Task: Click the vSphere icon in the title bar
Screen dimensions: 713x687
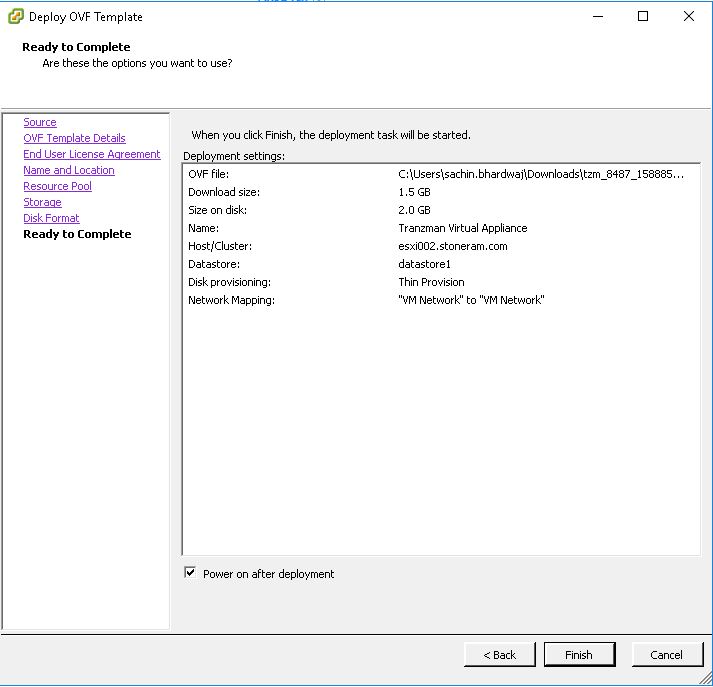Action: pyautogui.click(x=16, y=16)
